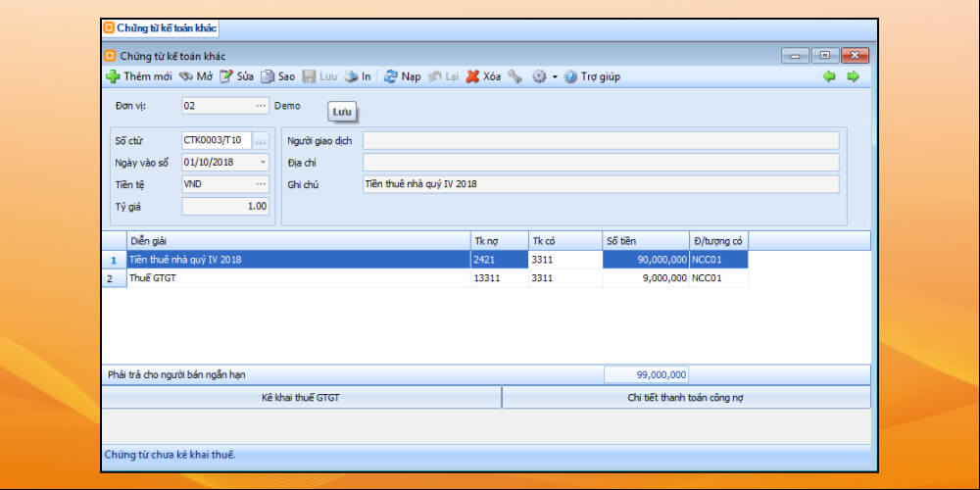Viewport: 980px width, 490px height.
Task: Open Trợ giúp help icon
Action: tap(570, 76)
